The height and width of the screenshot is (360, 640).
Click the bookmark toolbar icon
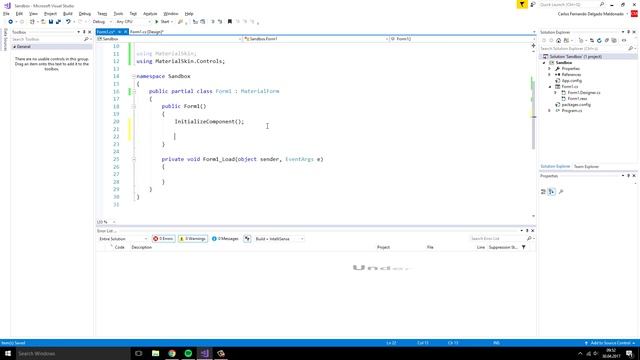pyautogui.click(x=230, y=22)
